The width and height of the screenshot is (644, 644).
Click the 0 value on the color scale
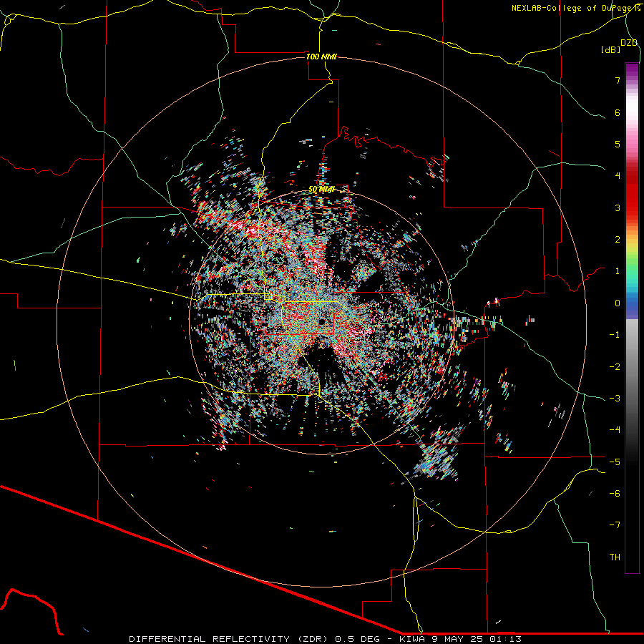618,303
